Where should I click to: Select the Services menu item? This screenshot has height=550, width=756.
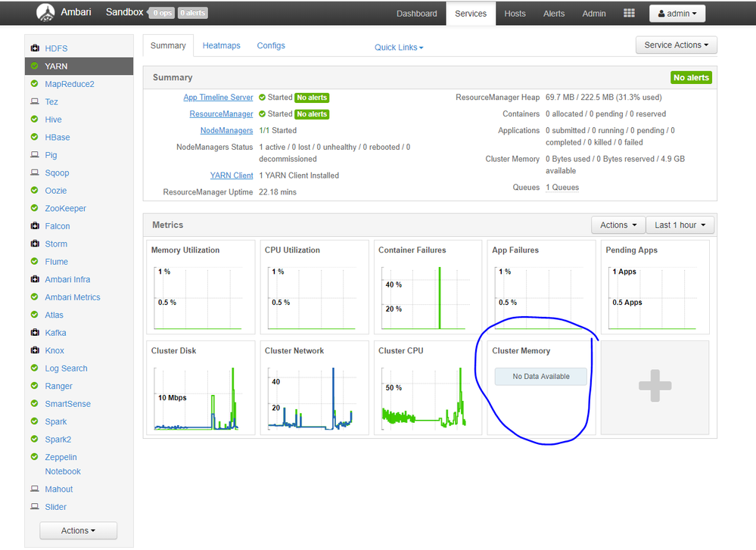(x=471, y=14)
